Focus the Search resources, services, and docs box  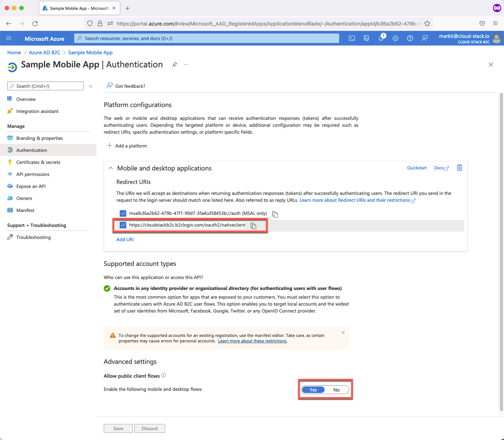click(x=207, y=38)
